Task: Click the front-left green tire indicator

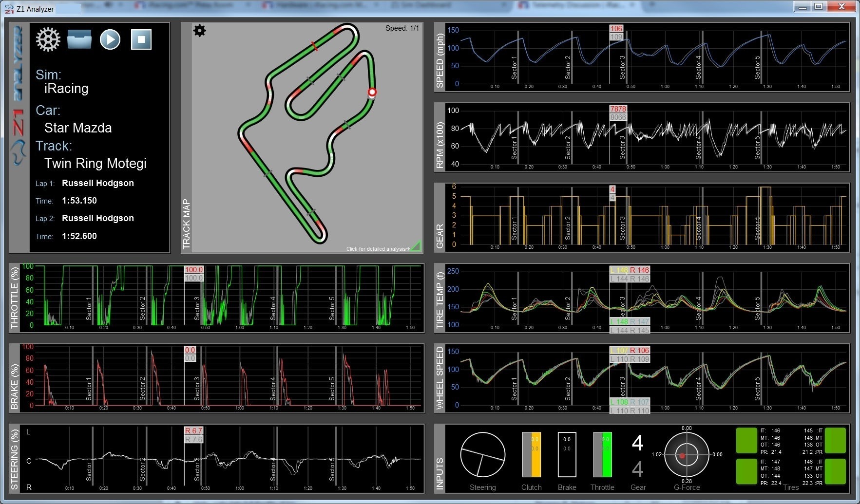Action: pos(746,441)
